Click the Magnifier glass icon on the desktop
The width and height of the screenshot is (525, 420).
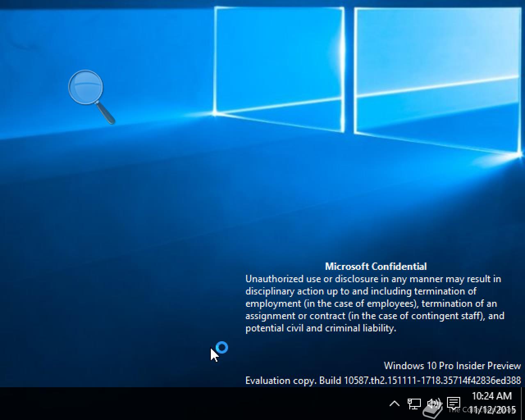(x=91, y=97)
